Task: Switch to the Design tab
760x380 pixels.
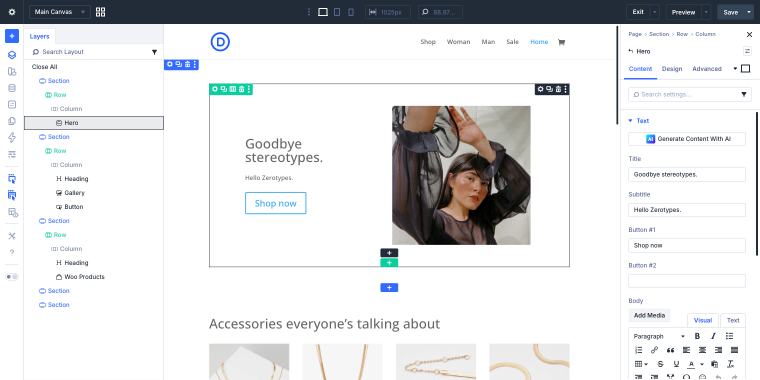Action: tap(672, 69)
